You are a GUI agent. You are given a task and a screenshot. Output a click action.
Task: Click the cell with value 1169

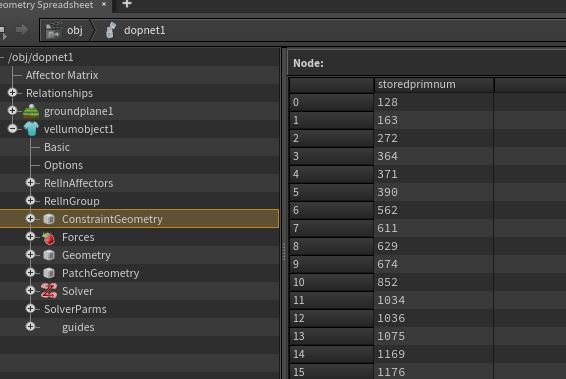point(434,354)
